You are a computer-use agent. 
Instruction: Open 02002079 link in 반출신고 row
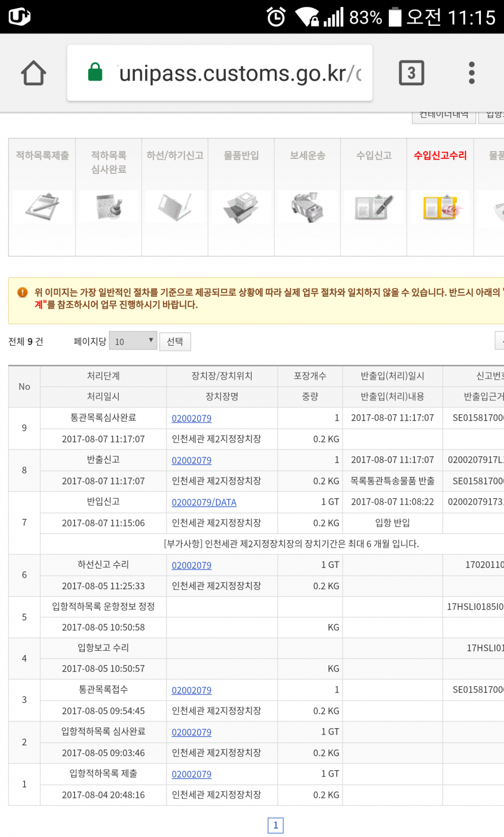pyautogui.click(x=191, y=460)
